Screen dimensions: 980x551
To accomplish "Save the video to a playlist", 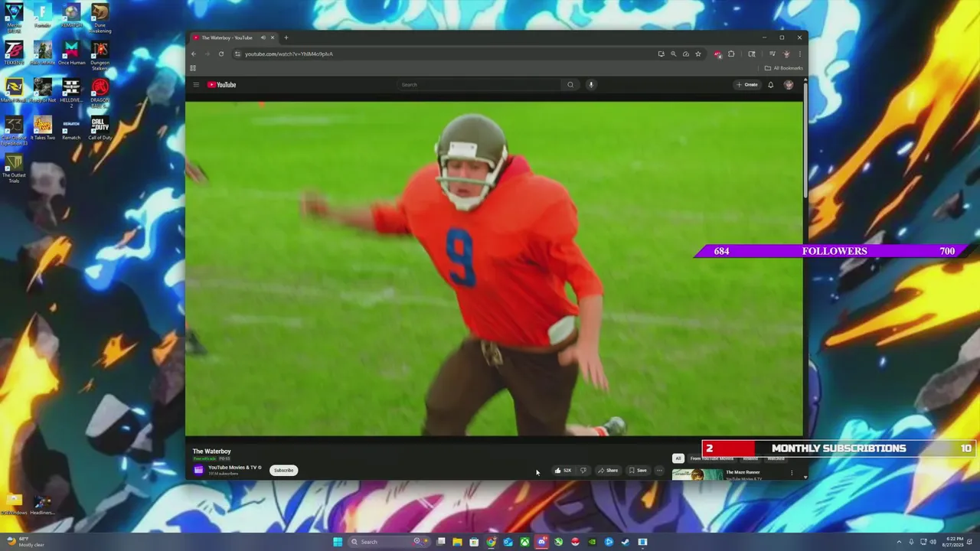I will tap(638, 471).
